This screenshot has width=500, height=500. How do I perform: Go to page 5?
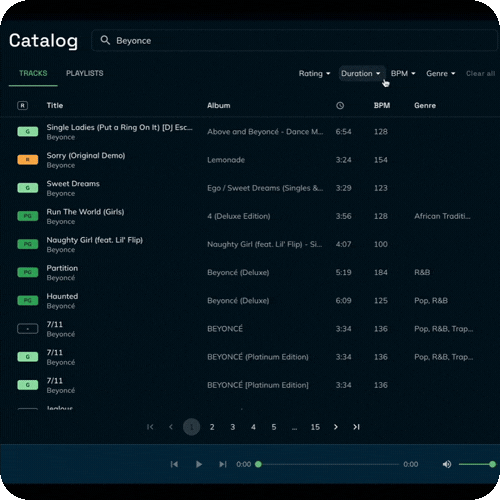274,427
